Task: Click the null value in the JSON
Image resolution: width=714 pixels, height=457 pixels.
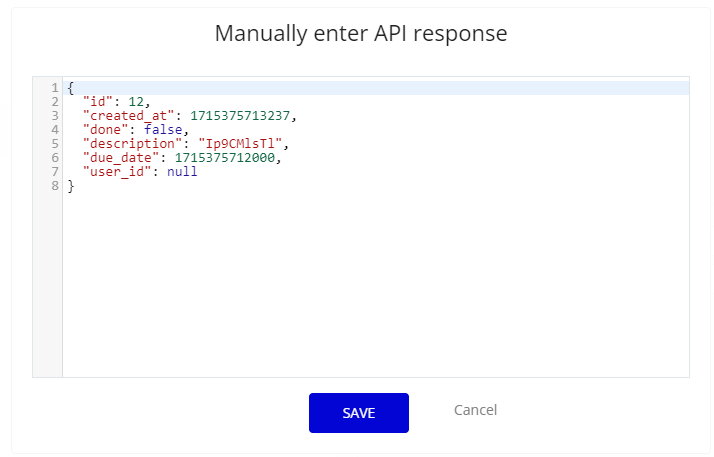Action: tap(182, 172)
